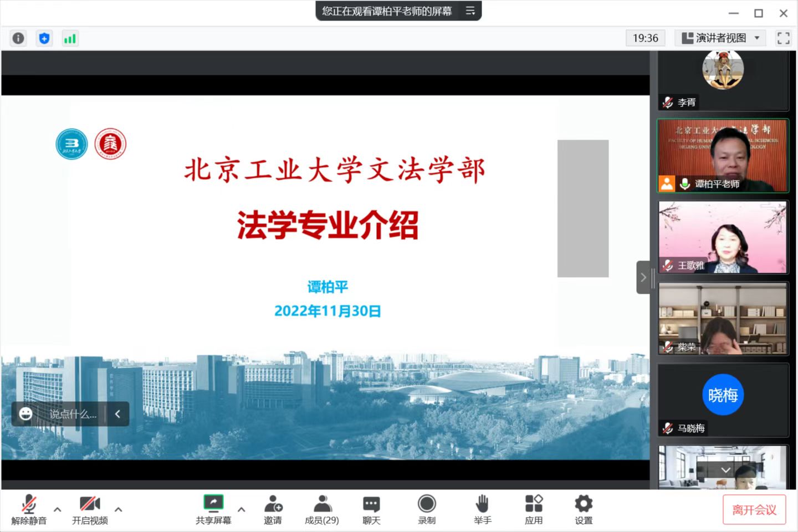The height and width of the screenshot is (532, 798).
Task: Show more video tiles below with the down chevron
Action: tap(725, 470)
